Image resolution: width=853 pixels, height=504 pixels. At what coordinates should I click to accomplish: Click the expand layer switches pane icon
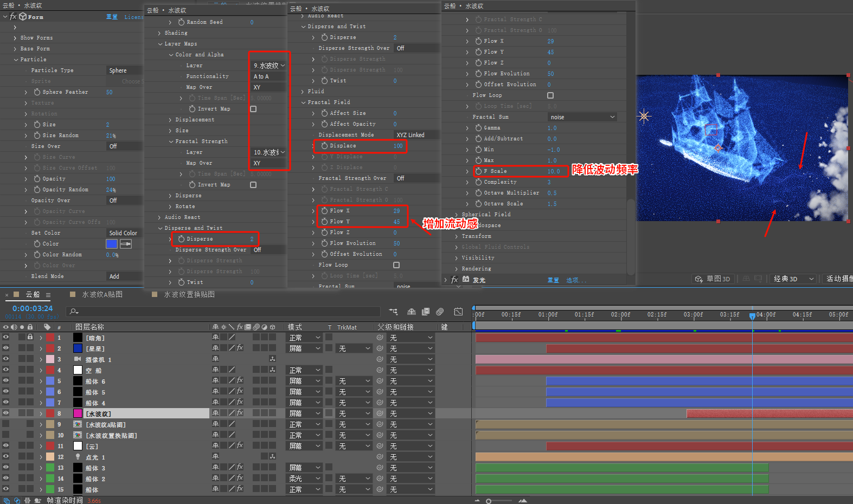[7, 501]
